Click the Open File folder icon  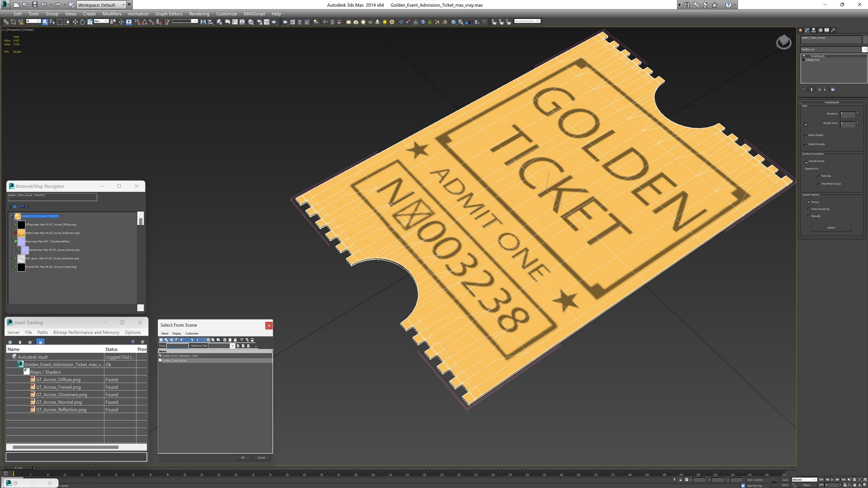coord(25,5)
